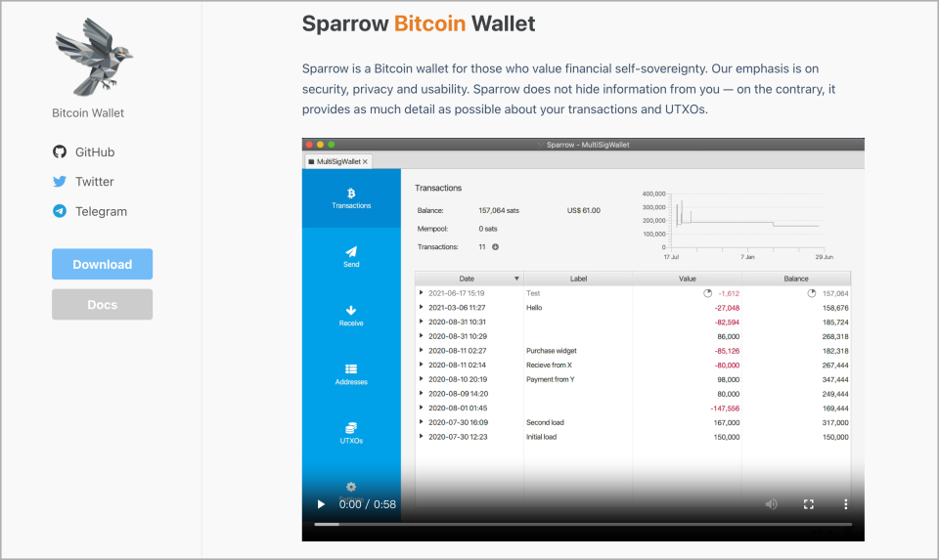The height and width of the screenshot is (560, 939).
Task: Expand the 2020-08-10 20:19 transaction row
Action: [421, 379]
